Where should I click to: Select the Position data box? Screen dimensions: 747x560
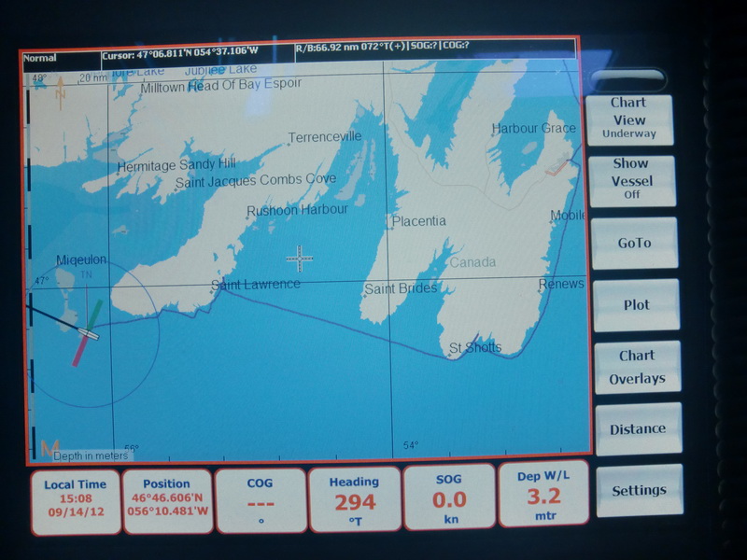coord(166,501)
